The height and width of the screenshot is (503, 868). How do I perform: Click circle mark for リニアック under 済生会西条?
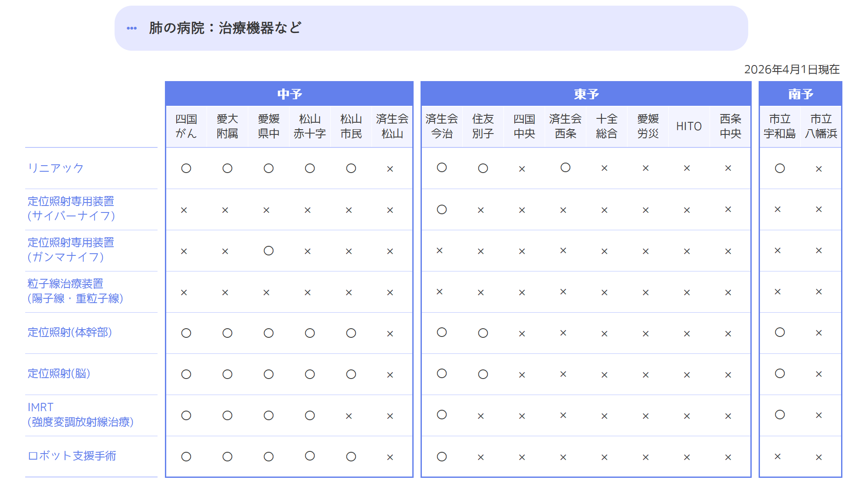pos(566,167)
